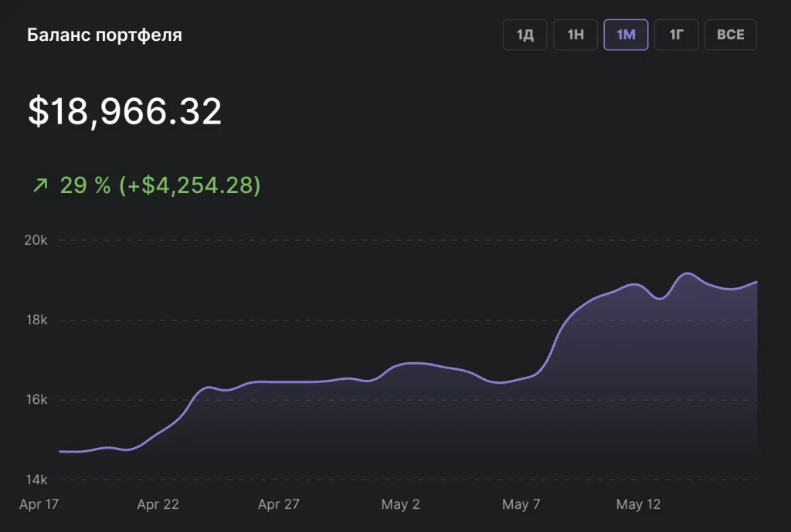Show all-time data with ВСЕ button
Image resolution: width=791 pixels, height=532 pixels.
tap(730, 35)
